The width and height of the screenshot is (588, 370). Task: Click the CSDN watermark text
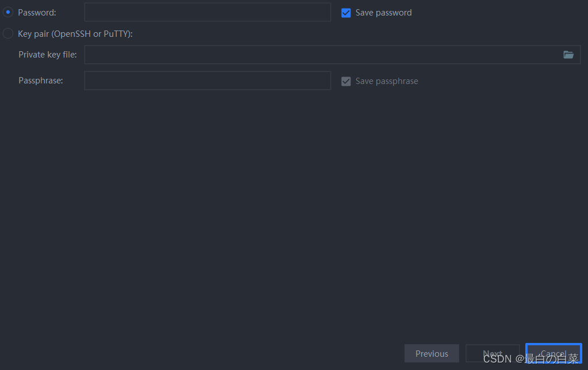coord(497,359)
